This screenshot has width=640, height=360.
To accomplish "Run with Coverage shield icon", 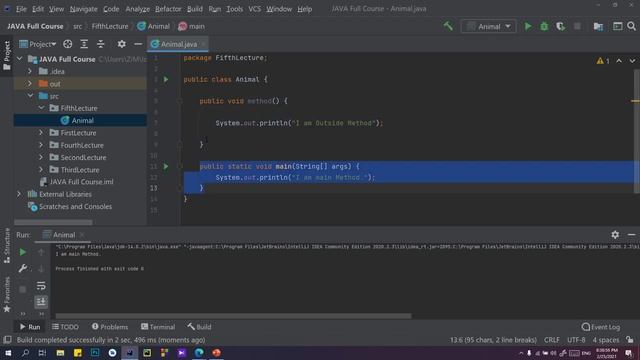I will coord(560,26).
